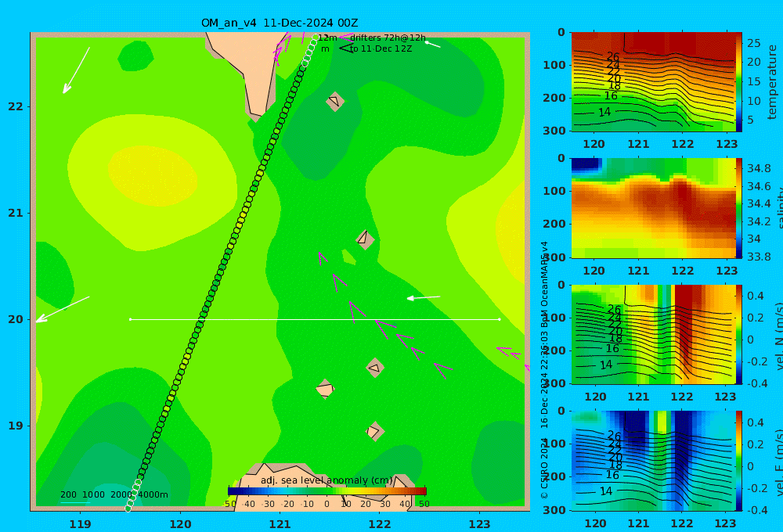Screen dimensions: 783x532
Task: Click the black drifter arrowhead legend symbol
Action: click(x=346, y=49)
